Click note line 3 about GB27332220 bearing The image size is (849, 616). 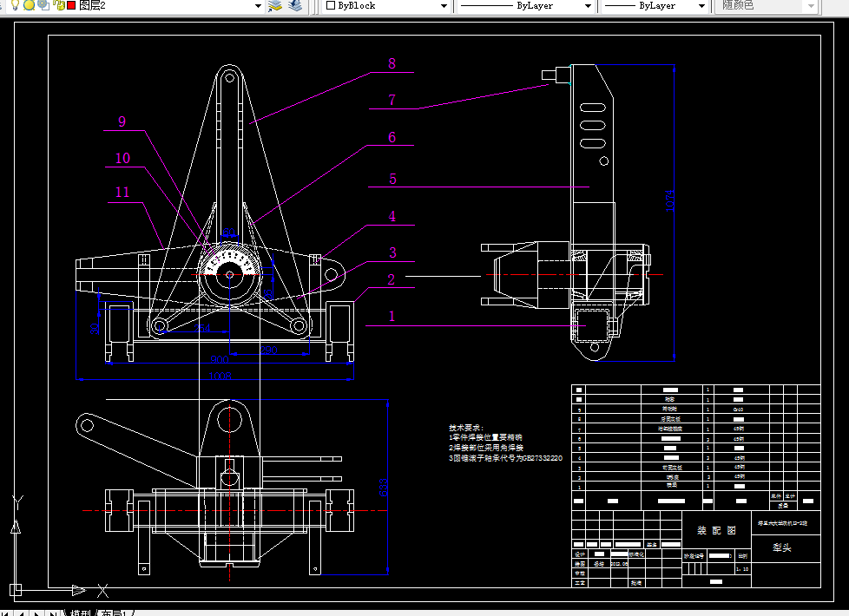click(x=506, y=458)
